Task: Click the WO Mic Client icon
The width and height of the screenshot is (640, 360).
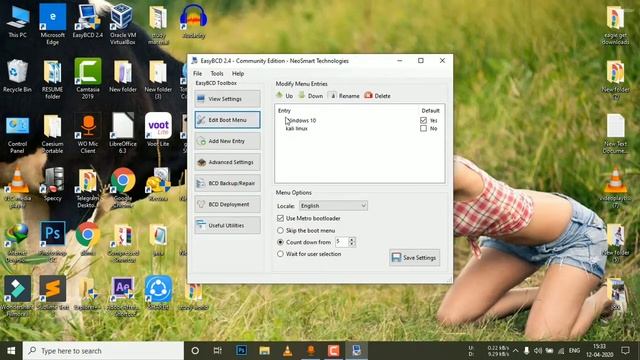Action: coord(87,134)
